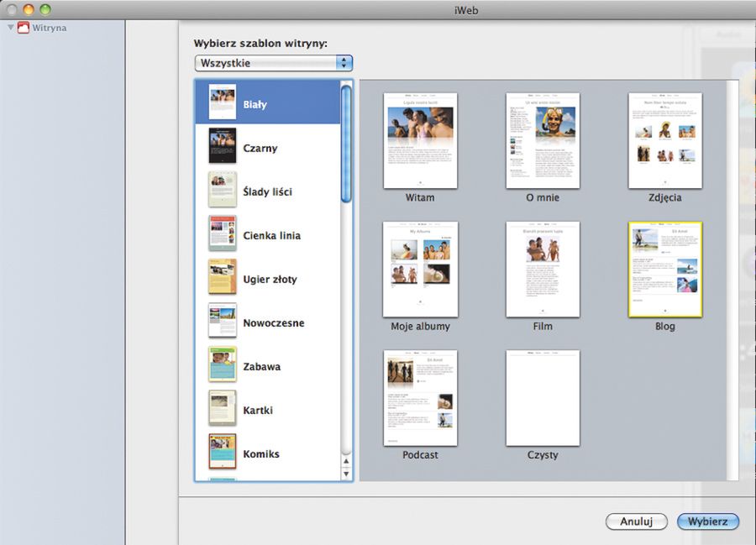This screenshot has width=756, height=545.
Task: Click the Blog caption text
Action: click(x=665, y=326)
